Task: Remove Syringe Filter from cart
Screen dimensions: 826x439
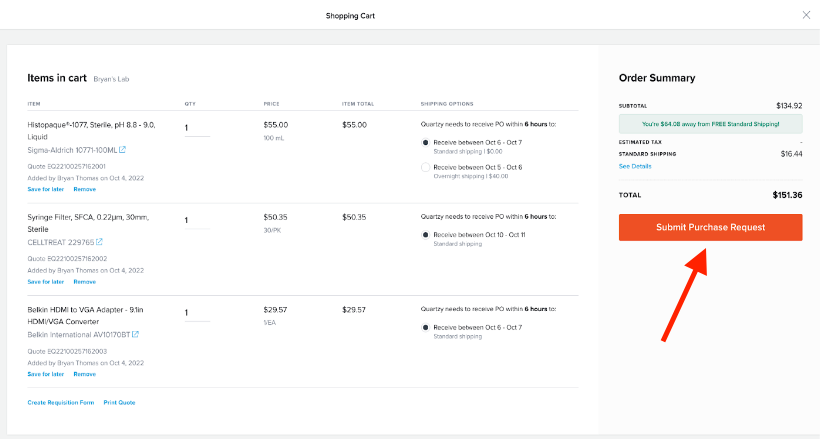Action: 84,282
